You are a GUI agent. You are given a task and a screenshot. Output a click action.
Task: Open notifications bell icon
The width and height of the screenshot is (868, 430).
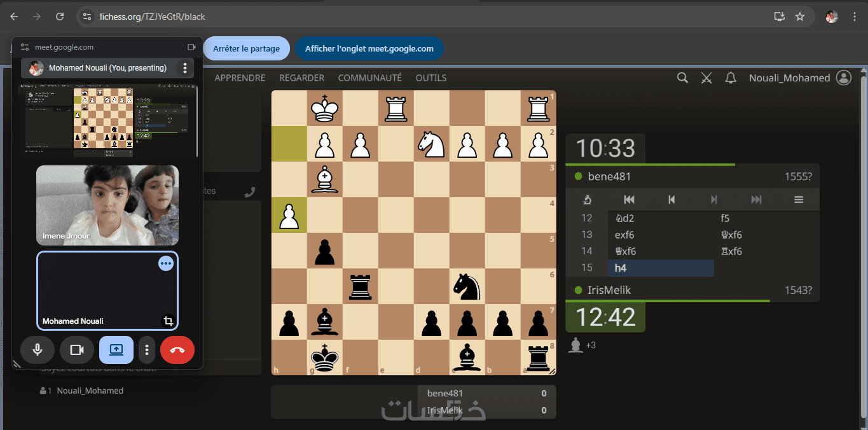pos(731,78)
